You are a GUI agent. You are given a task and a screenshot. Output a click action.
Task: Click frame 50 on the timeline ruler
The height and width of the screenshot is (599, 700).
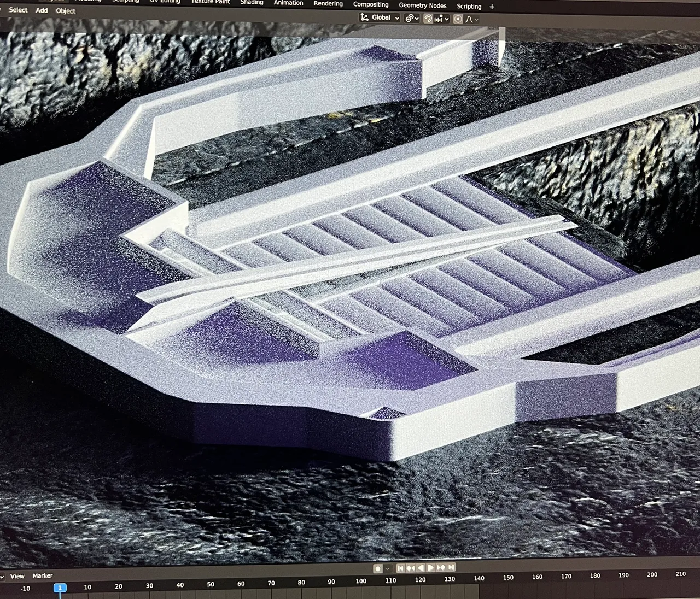coord(211,584)
